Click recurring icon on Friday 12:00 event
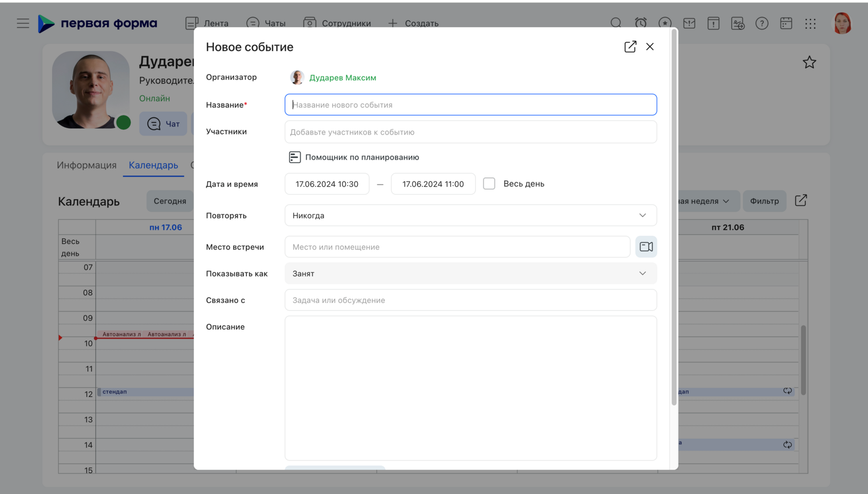This screenshot has width=868, height=494. point(787,391)
